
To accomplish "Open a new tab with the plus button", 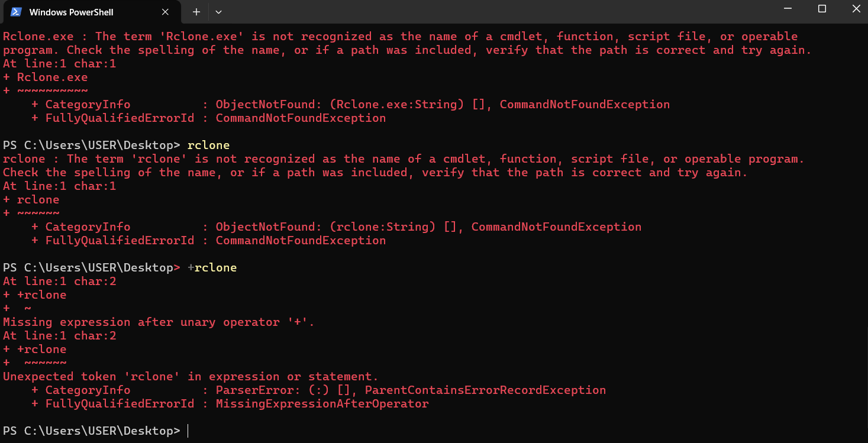I will [196, 12].
